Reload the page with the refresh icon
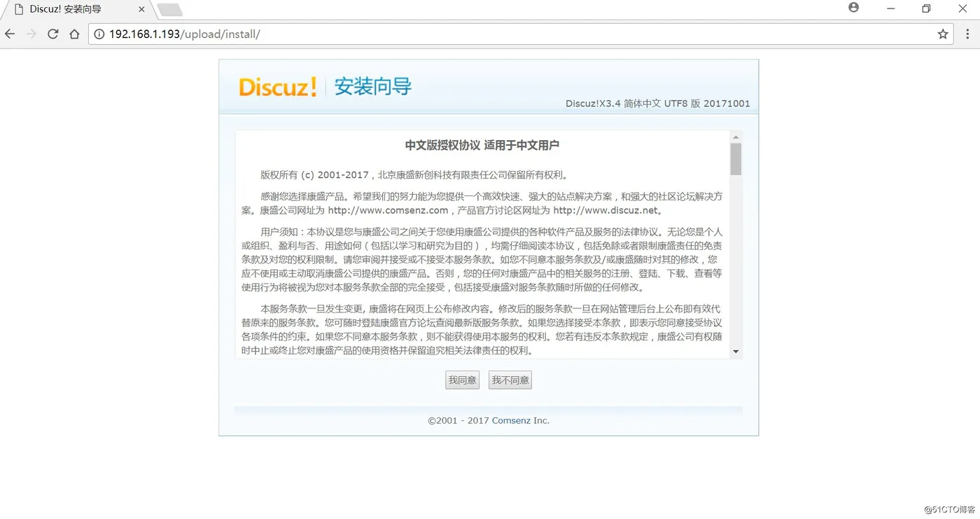The image size is (980, 519). pyautogui.click(x=52, y=34)
